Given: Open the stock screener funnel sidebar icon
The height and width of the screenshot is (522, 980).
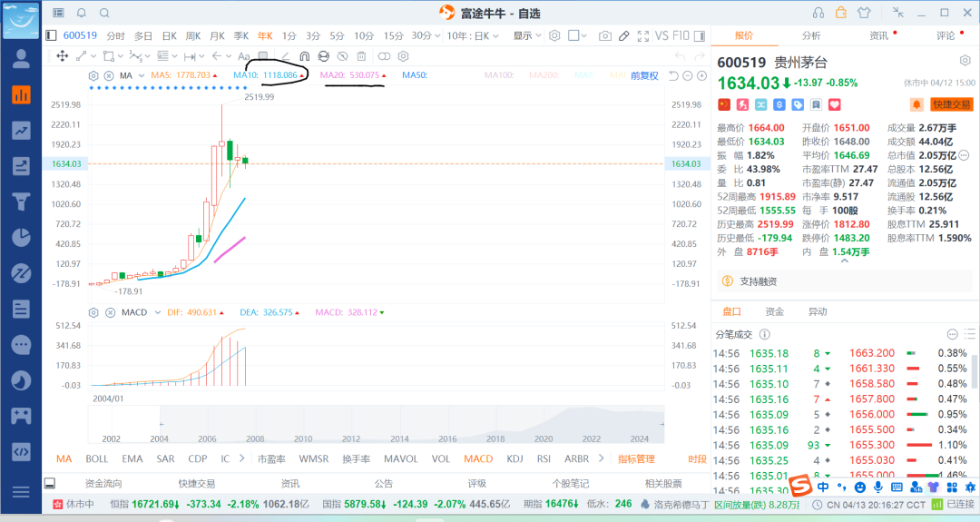Looking at the screenshot, I should tap(21, 202).
